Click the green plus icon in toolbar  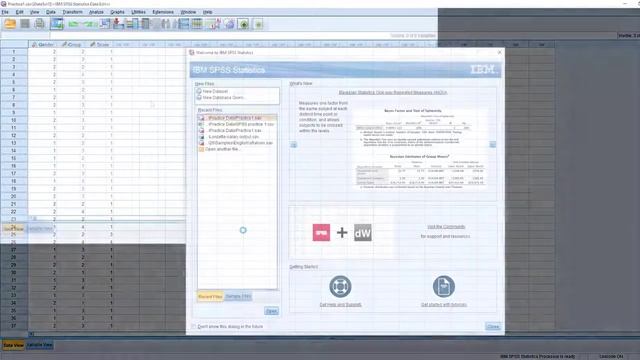pyautogui.click(x=244, y=24)
